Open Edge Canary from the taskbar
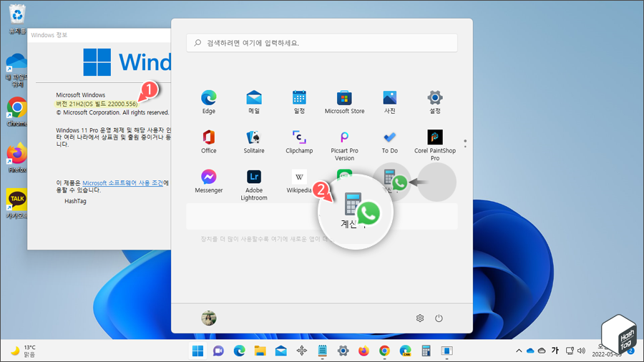Screen dimensions: 644x362 tap(406, 351)
